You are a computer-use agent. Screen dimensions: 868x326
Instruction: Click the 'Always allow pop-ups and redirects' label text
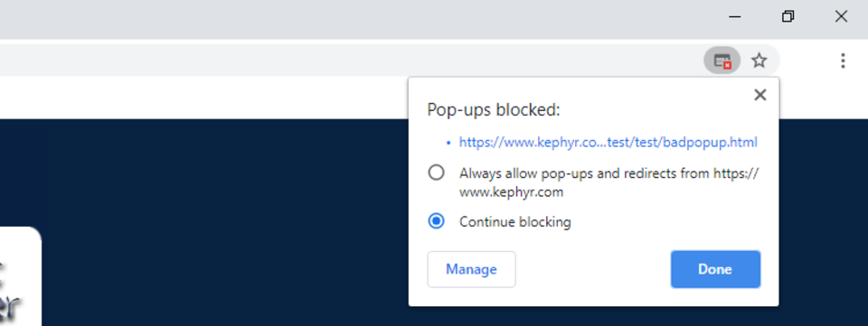click(609, 183)
